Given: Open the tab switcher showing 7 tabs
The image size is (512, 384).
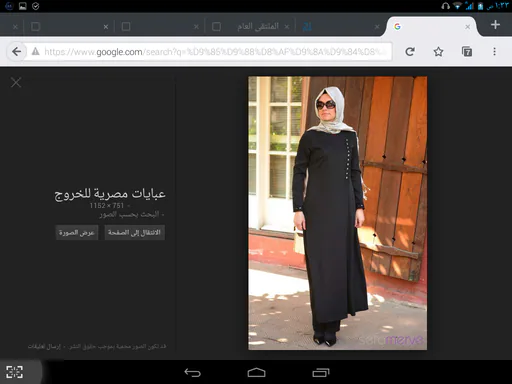Looking at the screenshot, I should point(467,52).
